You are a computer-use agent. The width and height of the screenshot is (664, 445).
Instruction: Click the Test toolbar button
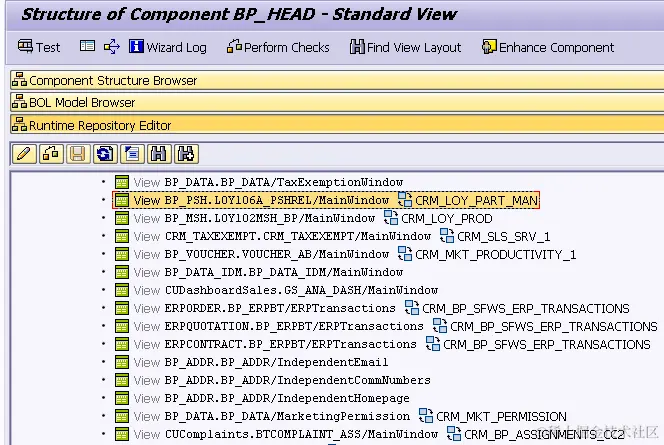click(39, 47)
